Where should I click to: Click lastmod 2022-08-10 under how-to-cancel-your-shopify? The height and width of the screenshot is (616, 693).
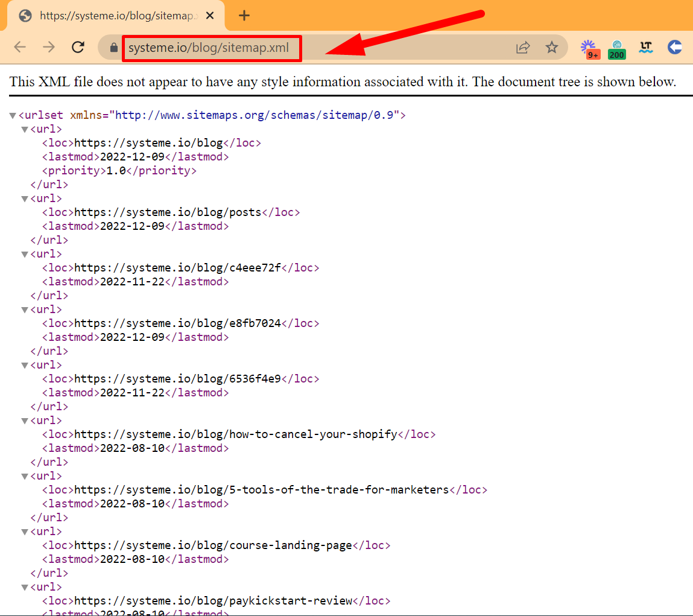(x=132, y=448)
